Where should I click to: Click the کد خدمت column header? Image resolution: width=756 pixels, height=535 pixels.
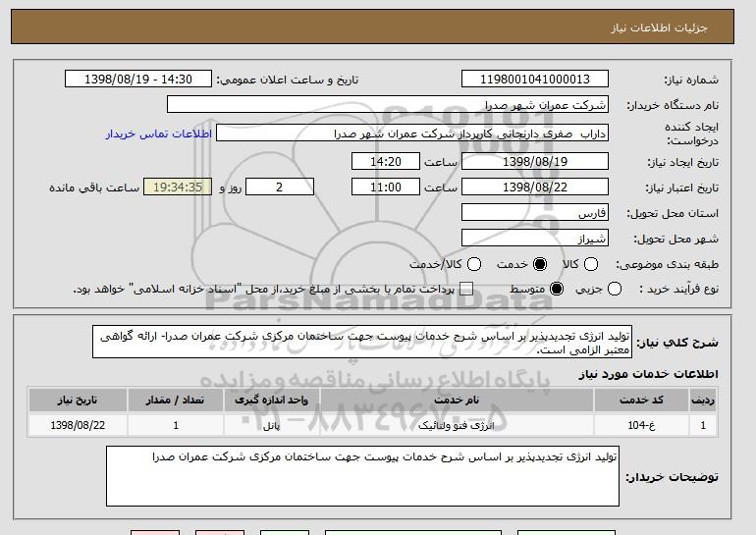641,401
